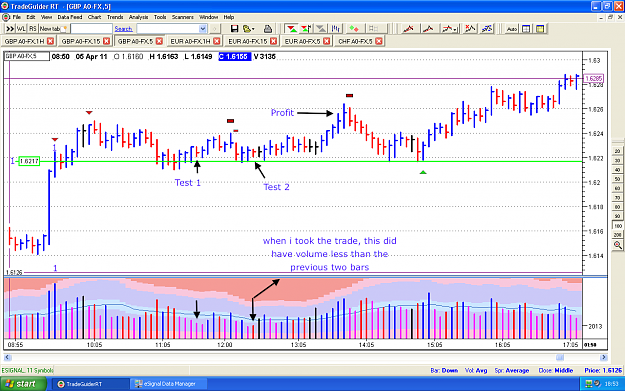Image resolution: width=625 pixels, height=391 pixels.
Task: Click the first red trend line icon
Action: click(408, 29)
